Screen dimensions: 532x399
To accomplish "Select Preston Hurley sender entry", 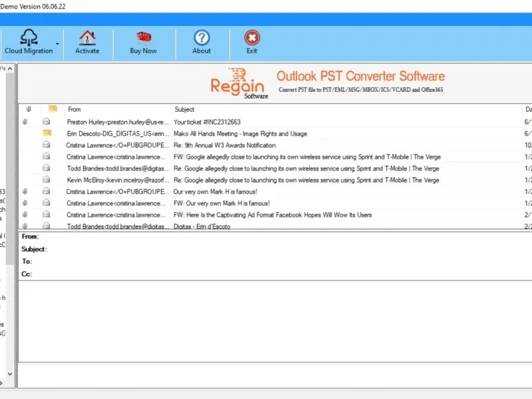I will [118, 122].
